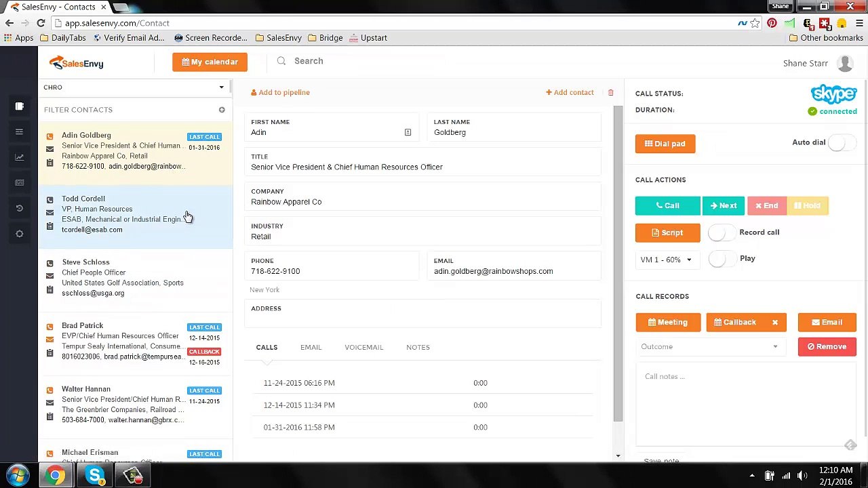The height and width of the screenshot is (488, 868).
Task: Open the call Script
Action: [667, 233]
